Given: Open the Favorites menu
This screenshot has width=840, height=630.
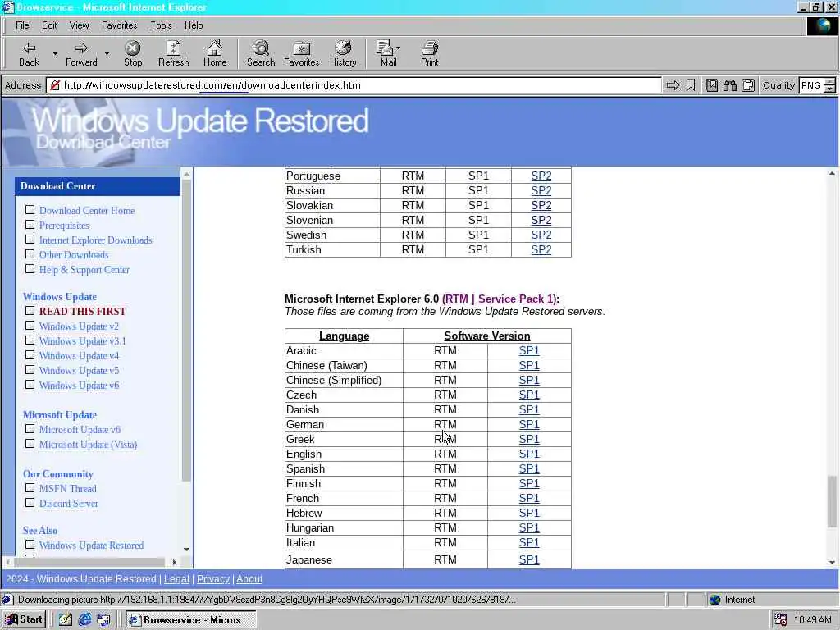Looking at the screenshot, I should 119,25.
